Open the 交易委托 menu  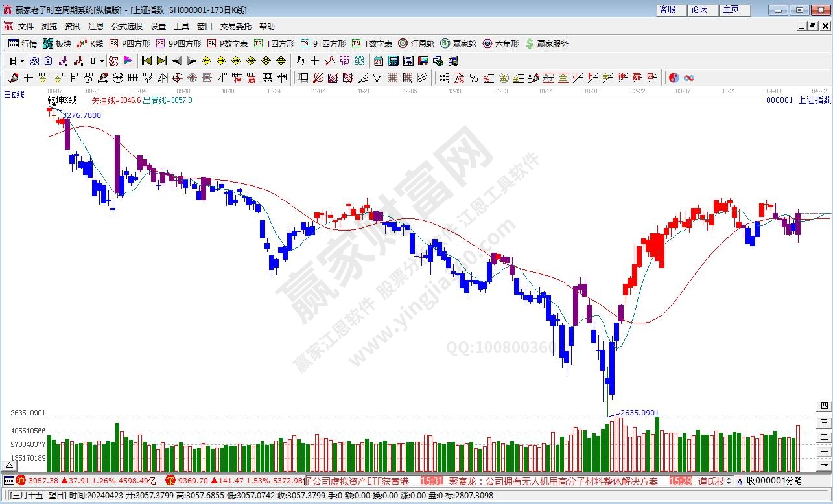click(235, 27)
